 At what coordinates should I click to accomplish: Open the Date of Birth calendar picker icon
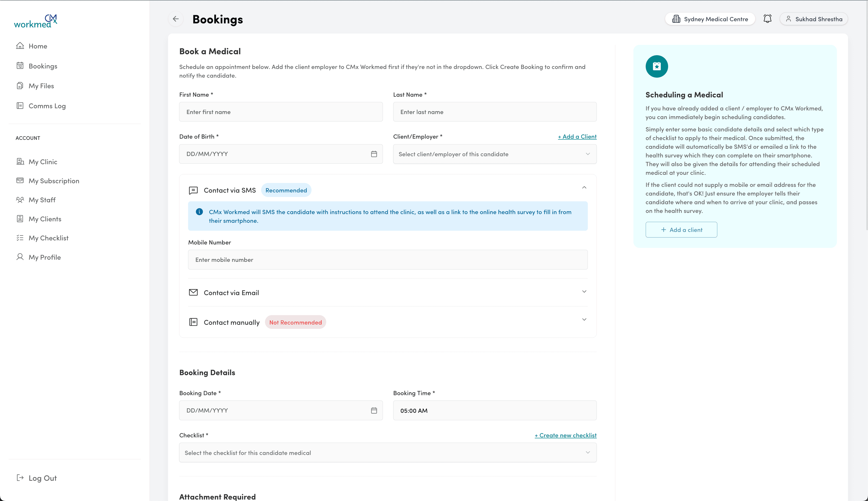[x=374, y=154]
